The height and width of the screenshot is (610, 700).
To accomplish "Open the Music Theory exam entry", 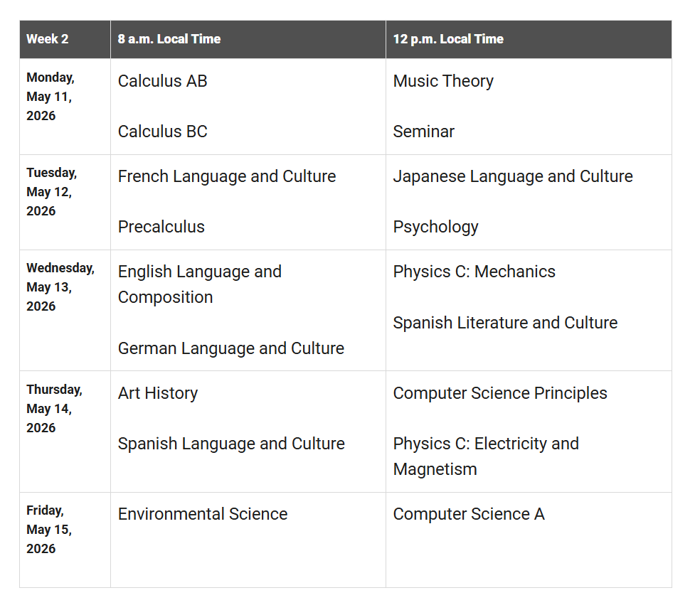I will 442,81.
